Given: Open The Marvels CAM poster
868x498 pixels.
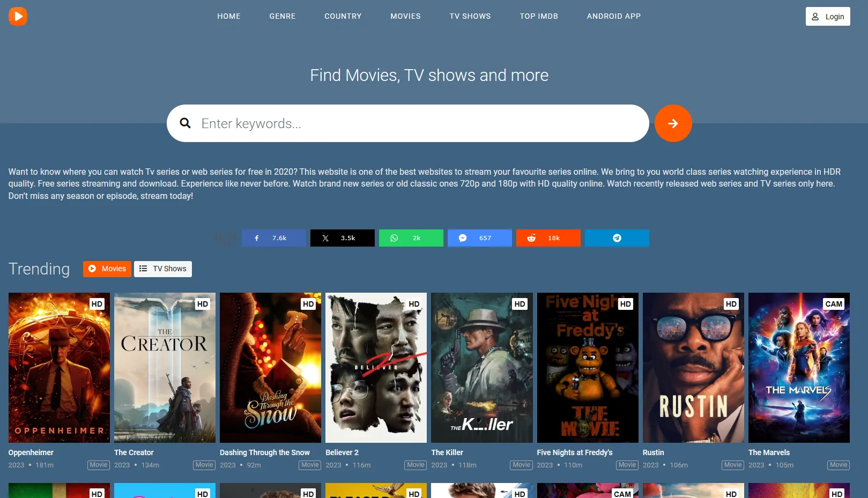Looking at the screenshot, I should pyautogui.click(x=798, y=368).
